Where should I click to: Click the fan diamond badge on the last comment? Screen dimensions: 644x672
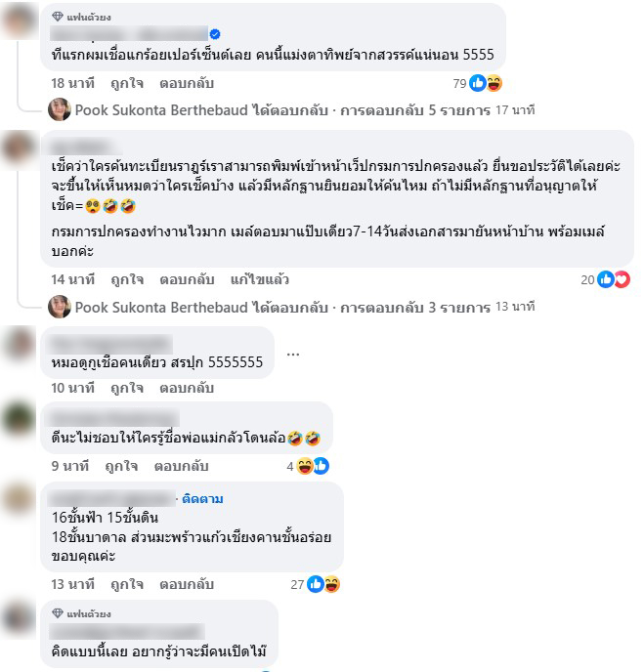(x=58, y=613)
